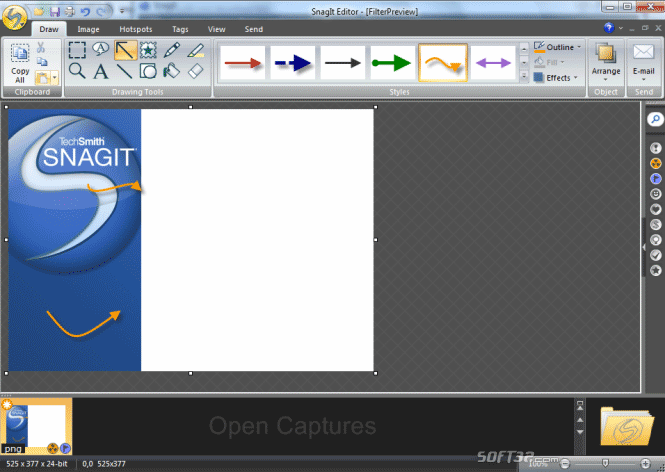
Task: Open the Tags tab
Action: (180, 29)
